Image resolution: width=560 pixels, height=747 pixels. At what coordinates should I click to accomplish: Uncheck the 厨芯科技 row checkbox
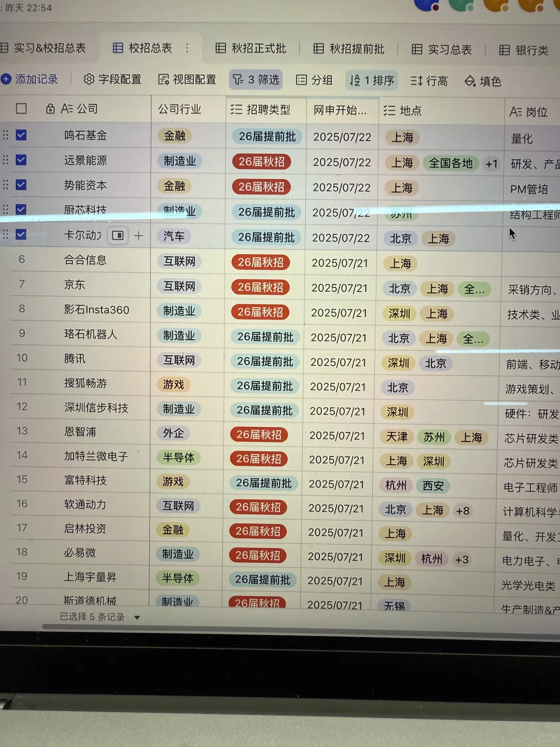tap(21, 210)
